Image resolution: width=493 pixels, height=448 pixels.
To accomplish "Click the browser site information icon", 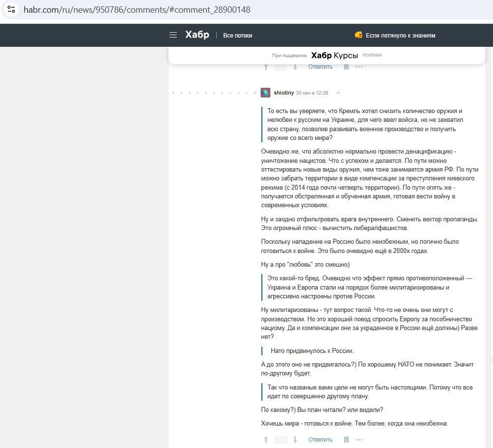I will click(11, 9).
